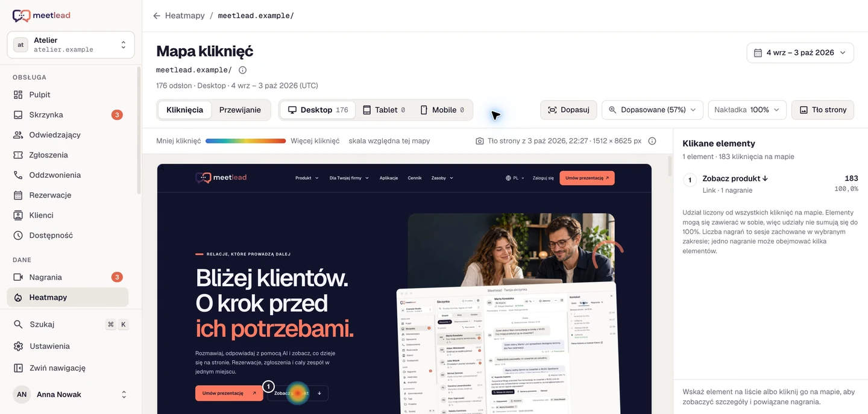Viewport: 868px width, 414px height.
Task: Click the Nagrania badge showing 3
Action: pyautogui.click(x=117, y=277)
